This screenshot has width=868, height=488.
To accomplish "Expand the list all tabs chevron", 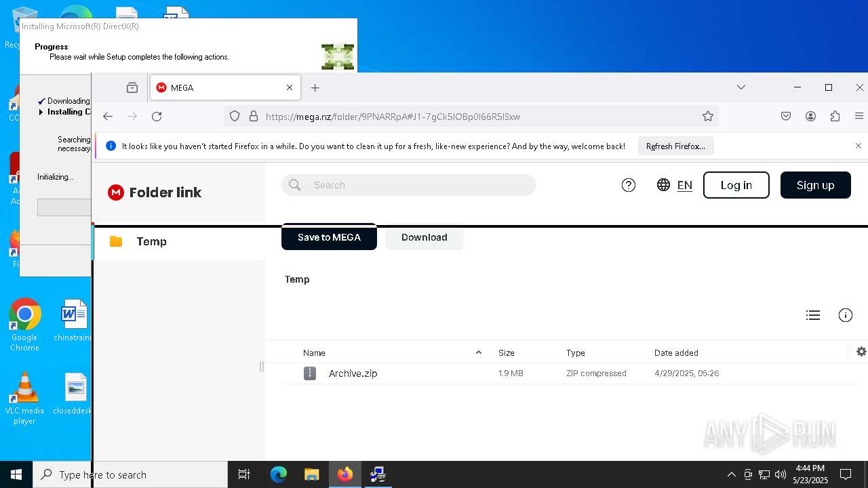I will (x=741, y=87).
